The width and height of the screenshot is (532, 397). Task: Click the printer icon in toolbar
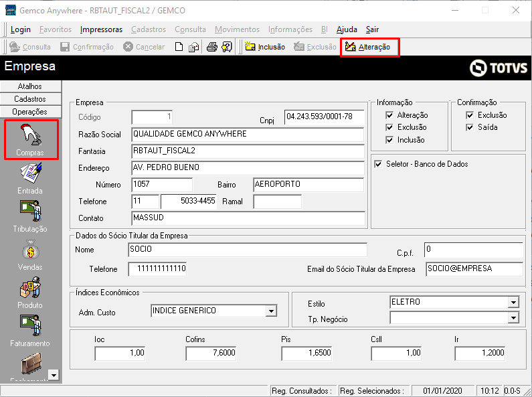pyautogui.click(x=212, y=47)
